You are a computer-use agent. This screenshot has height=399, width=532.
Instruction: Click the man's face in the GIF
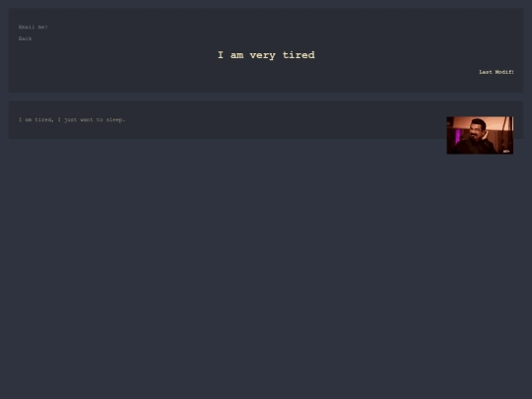tap(477, 129)
